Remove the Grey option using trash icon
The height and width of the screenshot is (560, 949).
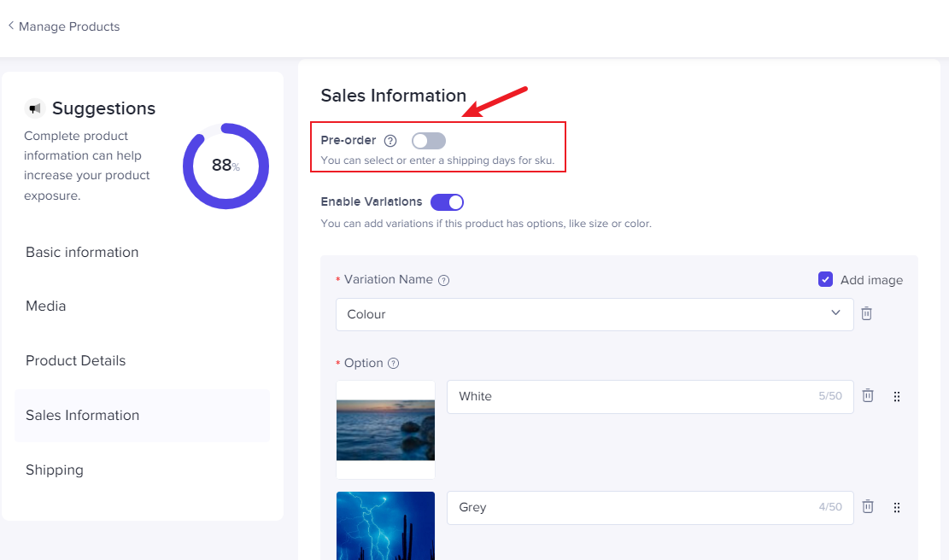(x=867, y=506)
